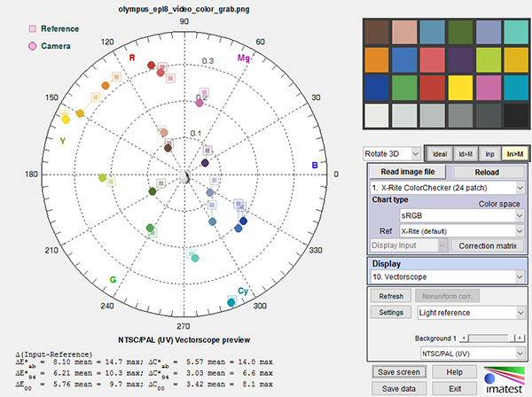Click the Camera legend circle marker
The image size is (532, 397).
click(33, 46)
